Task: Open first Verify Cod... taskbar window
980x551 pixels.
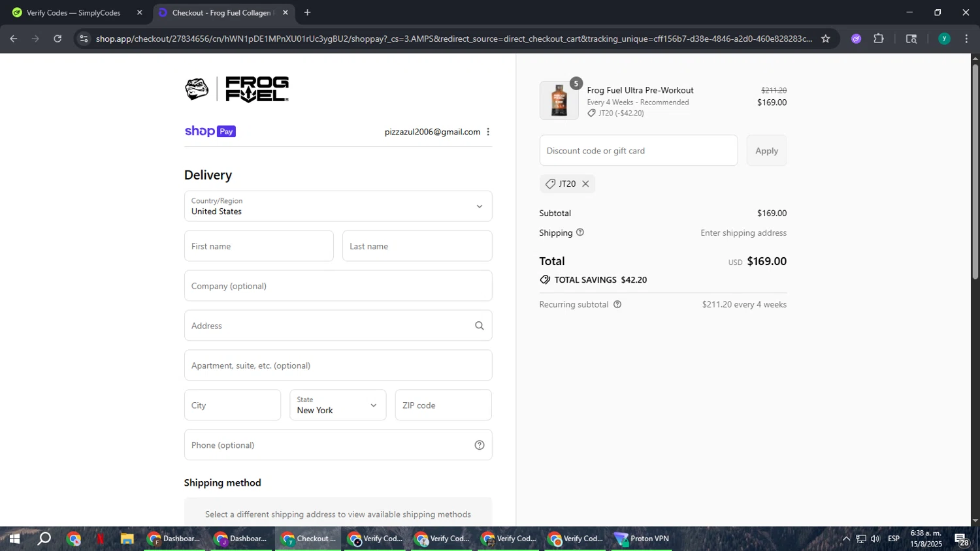Action: [375, 539]
